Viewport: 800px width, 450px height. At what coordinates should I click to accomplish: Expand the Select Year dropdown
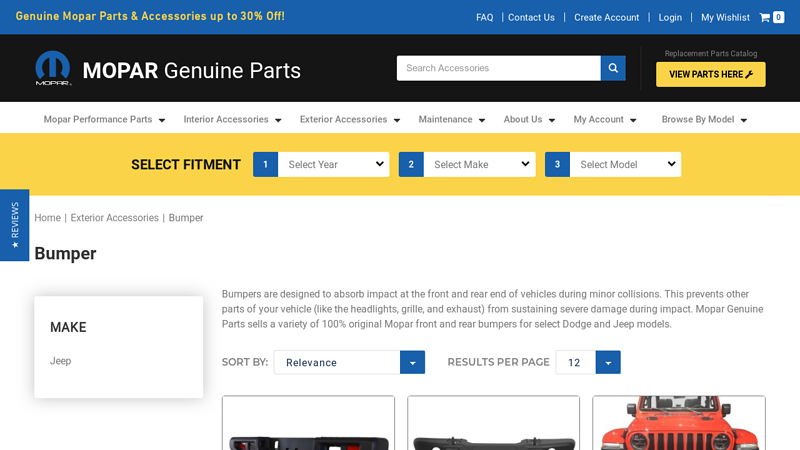point(333,164)
